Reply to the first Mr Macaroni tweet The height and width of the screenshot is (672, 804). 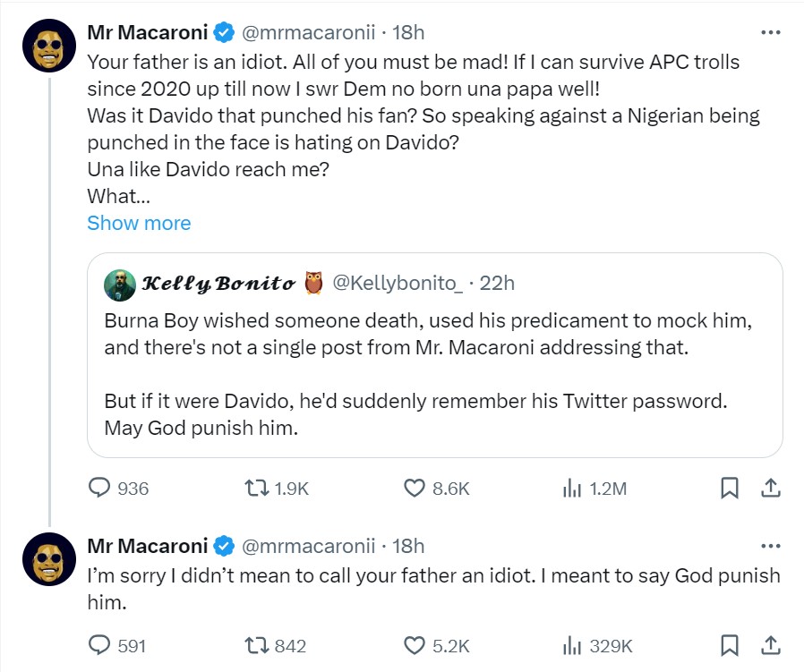point(98,489)
